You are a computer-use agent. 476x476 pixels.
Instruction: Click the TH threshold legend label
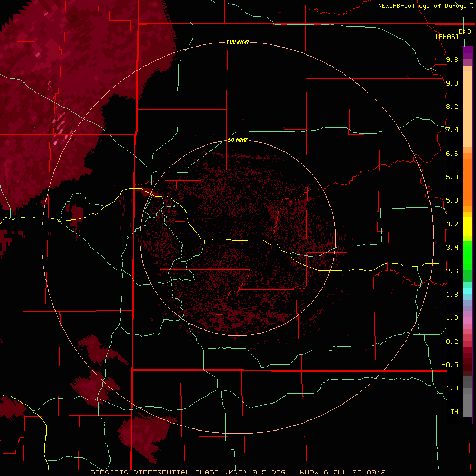[454, 412]
